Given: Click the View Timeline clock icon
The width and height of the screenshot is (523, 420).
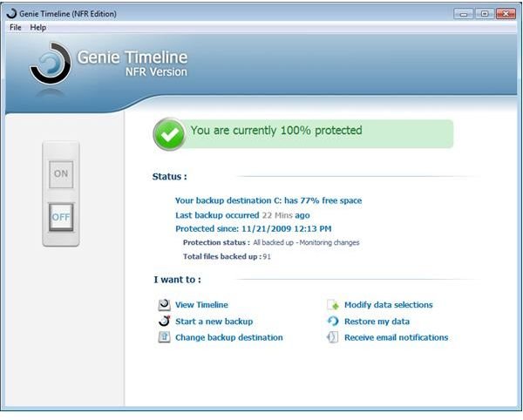Looking at the screenshot, I should [x=164, y=305].
